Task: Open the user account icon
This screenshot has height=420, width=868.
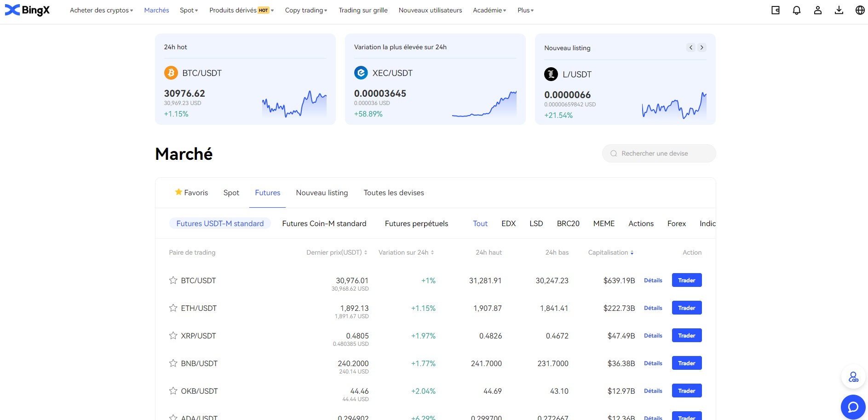Action: click(818, 10)
